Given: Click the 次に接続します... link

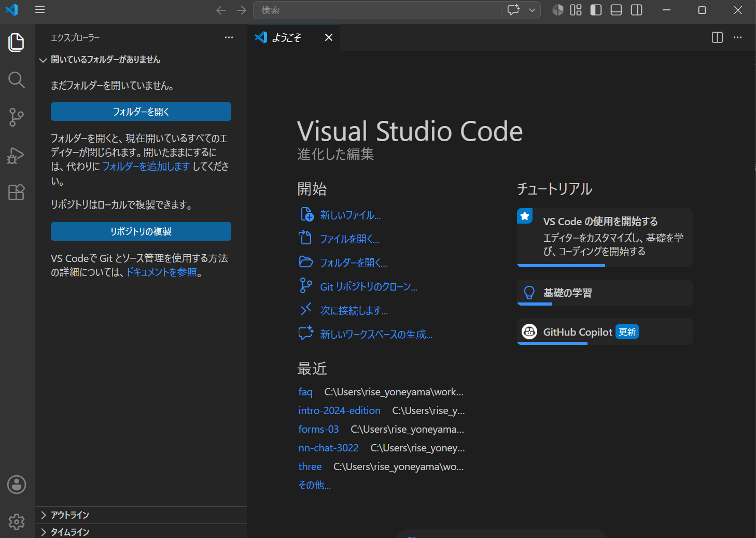Looking at the screenshot, I should coord(354,311).
